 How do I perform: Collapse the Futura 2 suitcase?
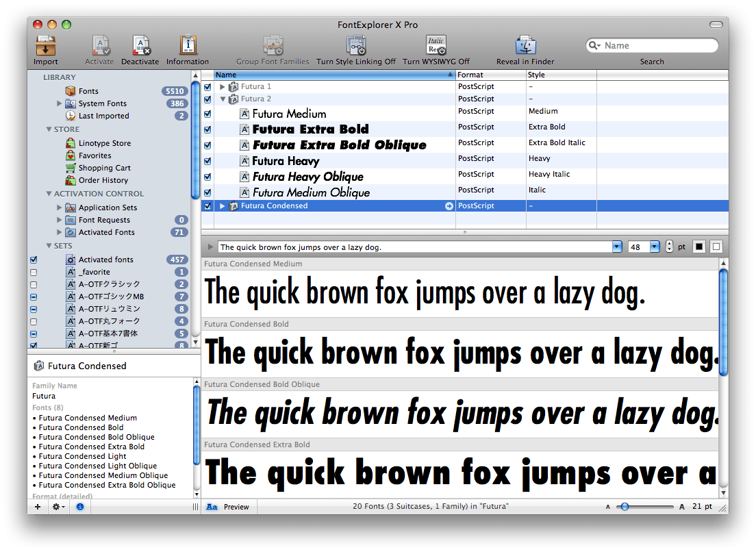[x=223, y=99]
